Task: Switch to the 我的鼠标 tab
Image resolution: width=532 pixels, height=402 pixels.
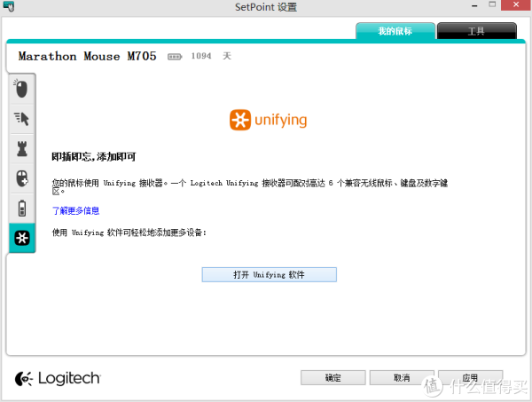Action: click(x=395, y=31)
